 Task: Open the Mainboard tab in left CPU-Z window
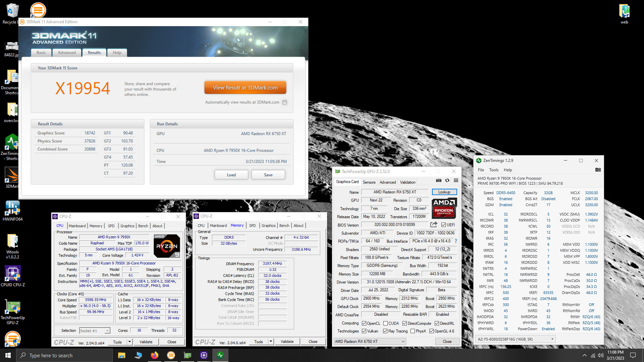click(77, 226)
